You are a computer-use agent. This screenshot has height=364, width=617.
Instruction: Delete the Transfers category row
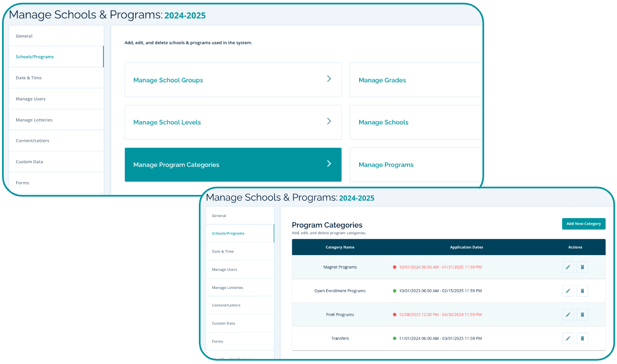[x=582, y=338]
